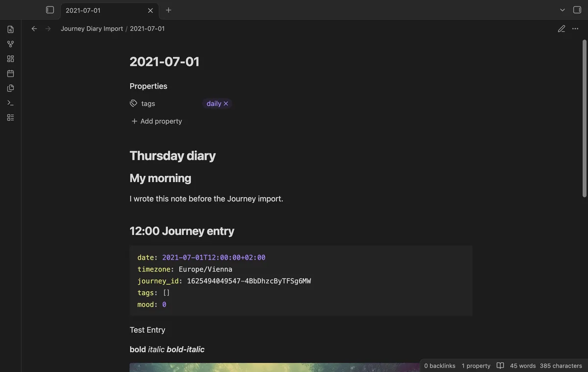Open more options three-dot menu
This screenshot has height=372, width=588.
pos(575,29)
